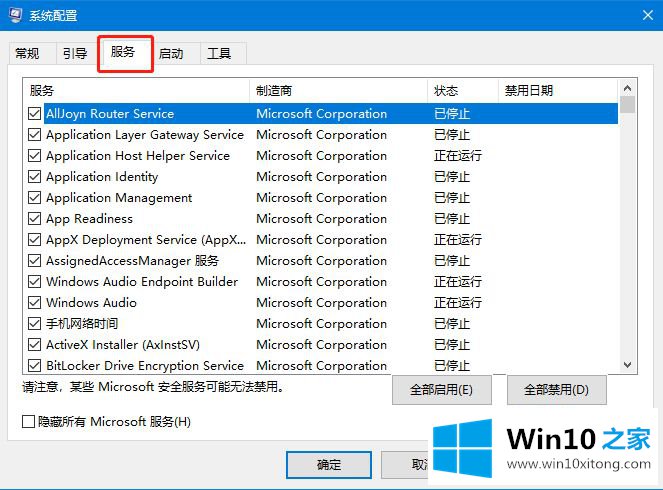Click Microsoft Corporation in 手机网络时间 row
Screen dimensions: 663x490
pos(321,323)
